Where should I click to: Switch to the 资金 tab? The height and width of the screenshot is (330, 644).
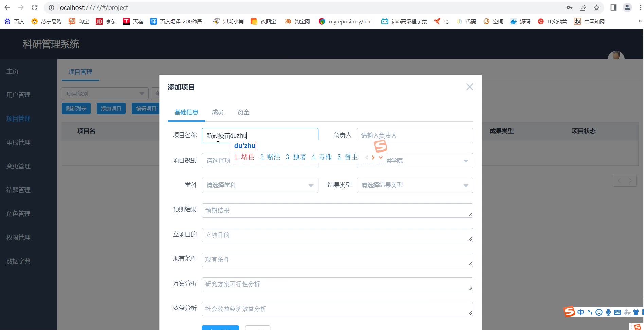tap(243, 112)
